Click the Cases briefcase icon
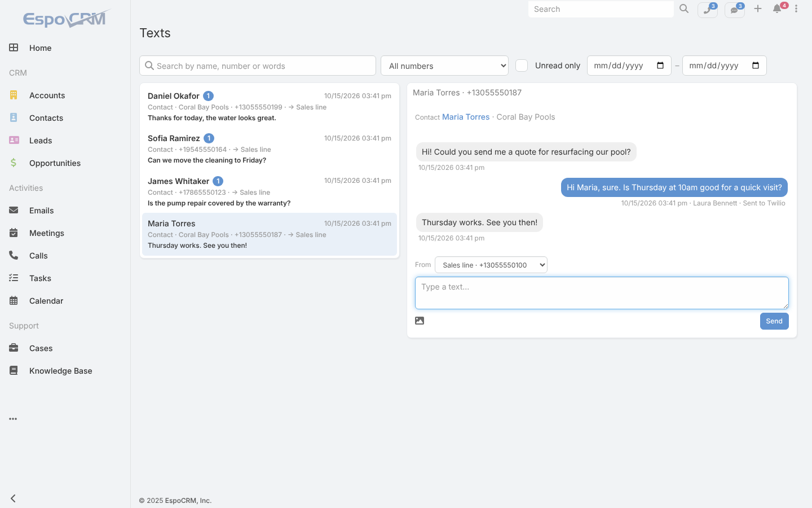Viewport: 812px width, 508px height. coord(14,348)
